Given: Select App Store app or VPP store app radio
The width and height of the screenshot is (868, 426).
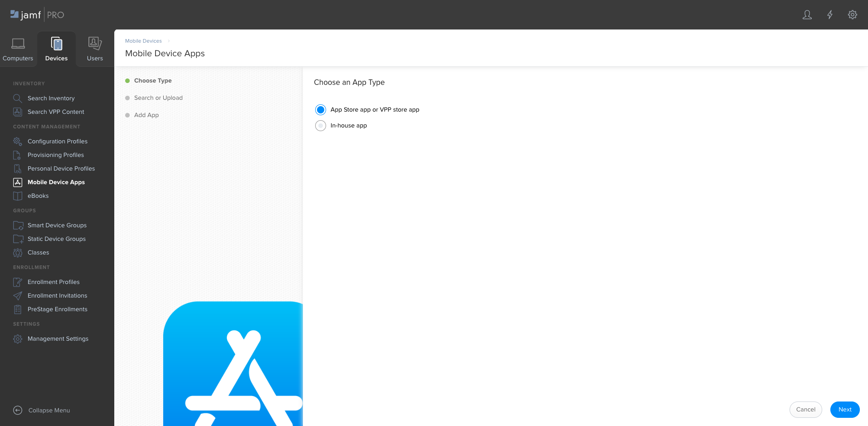Looking at the screenshot, I should pos(321,110).
